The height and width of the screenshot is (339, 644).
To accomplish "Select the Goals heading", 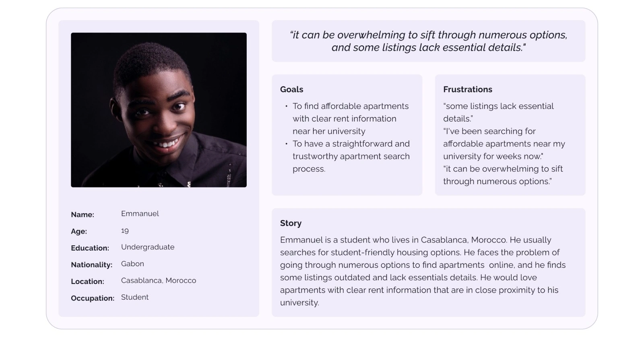I will pos(291,89).
